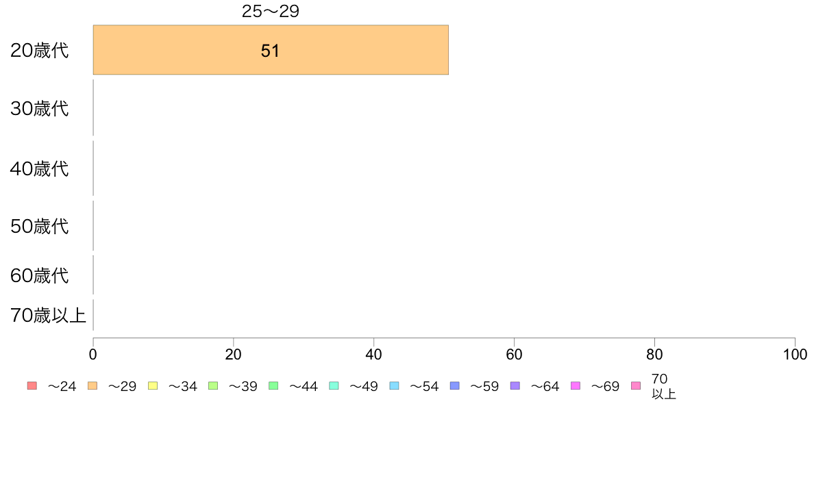Click the ~24 red legend swatch
The height and width of the screenshot is (504, 814).
pyautogui.click(x=32, y=386)
